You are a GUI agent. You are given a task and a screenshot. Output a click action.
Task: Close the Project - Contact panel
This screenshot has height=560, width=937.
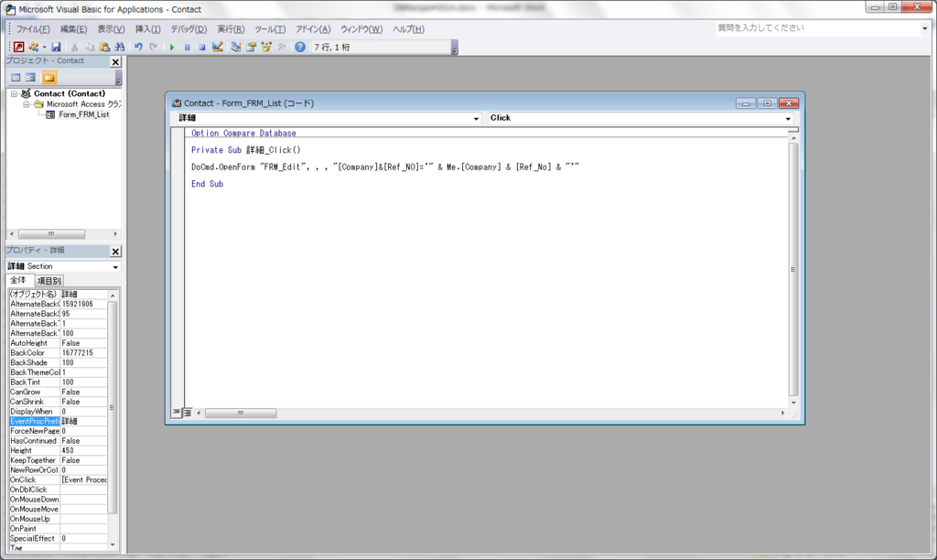pos(115,61)
